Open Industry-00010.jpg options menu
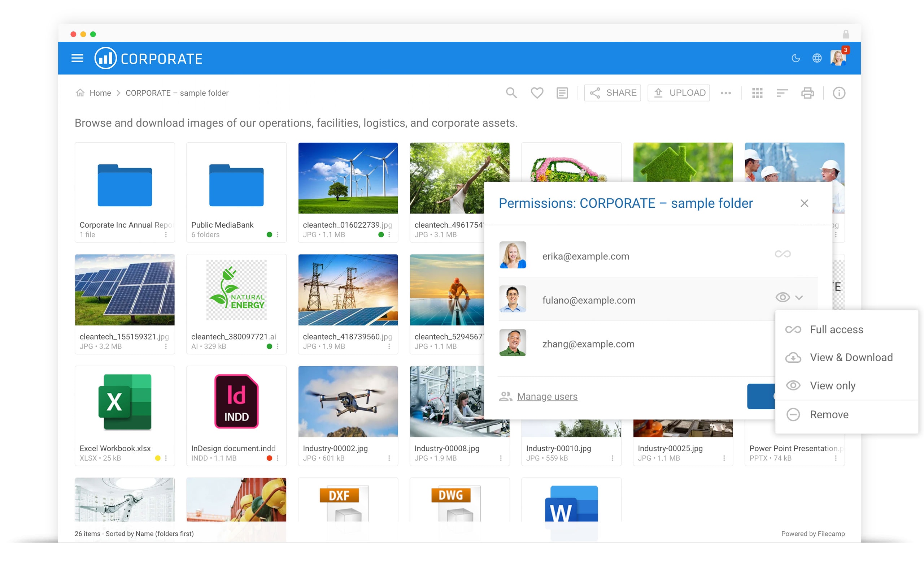Screen dimensions: 924x578 [613, 458]
